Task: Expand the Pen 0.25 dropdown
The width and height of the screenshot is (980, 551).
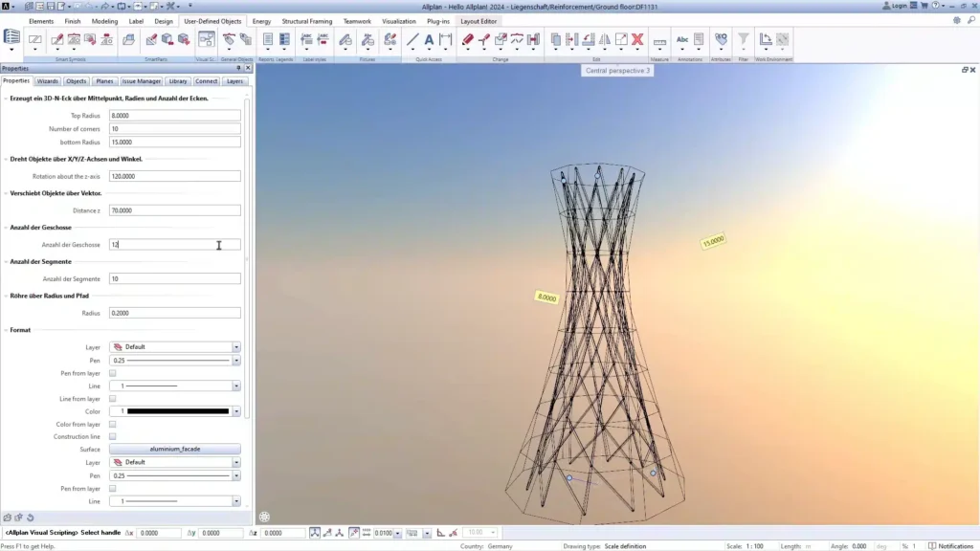Action: [x=235, y=361]
